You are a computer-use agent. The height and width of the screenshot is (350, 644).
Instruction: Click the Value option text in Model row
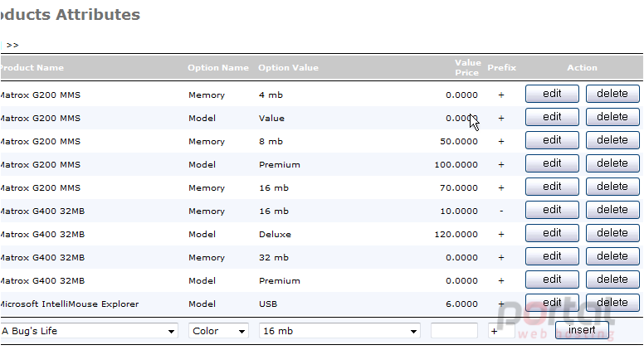pyautogui.click(x=271, y=118)
